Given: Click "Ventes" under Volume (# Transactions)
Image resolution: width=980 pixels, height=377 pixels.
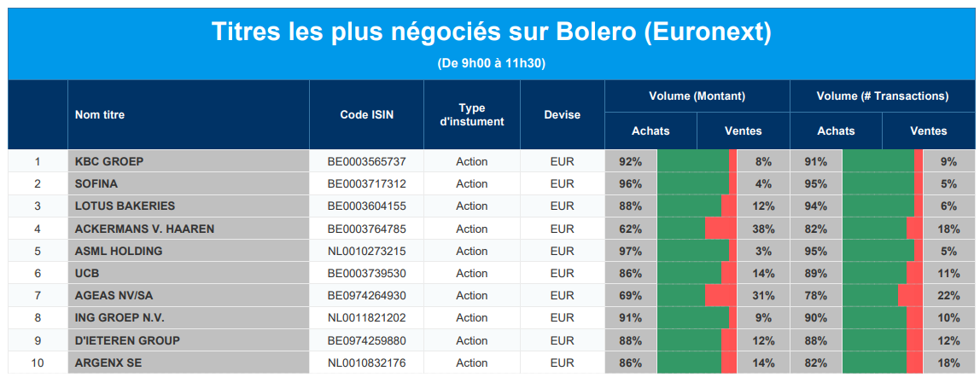Looking at the screenshot, I should pyautogui.click(x=929, y=130).
